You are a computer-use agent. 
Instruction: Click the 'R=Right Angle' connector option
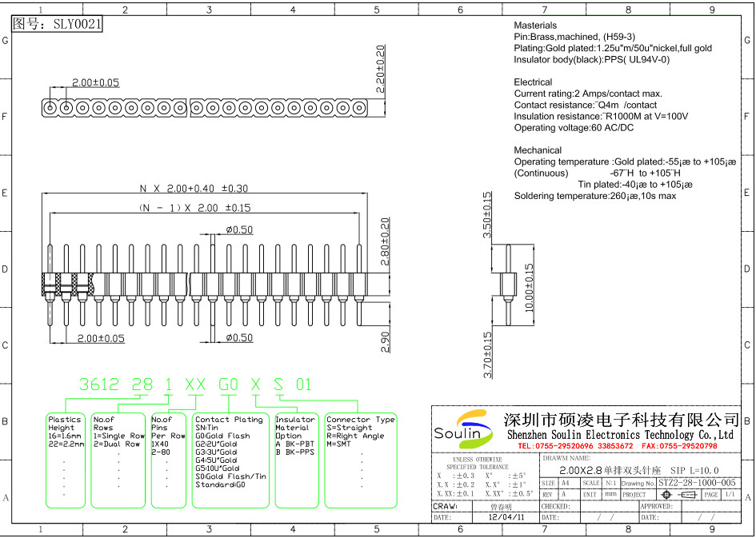click(355, 436)
